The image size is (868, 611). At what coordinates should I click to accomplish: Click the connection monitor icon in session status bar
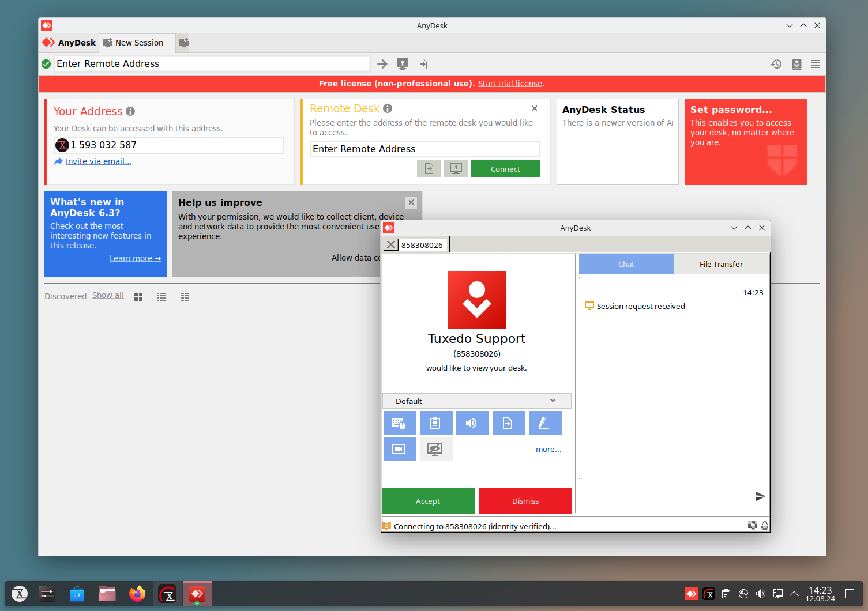753,526
